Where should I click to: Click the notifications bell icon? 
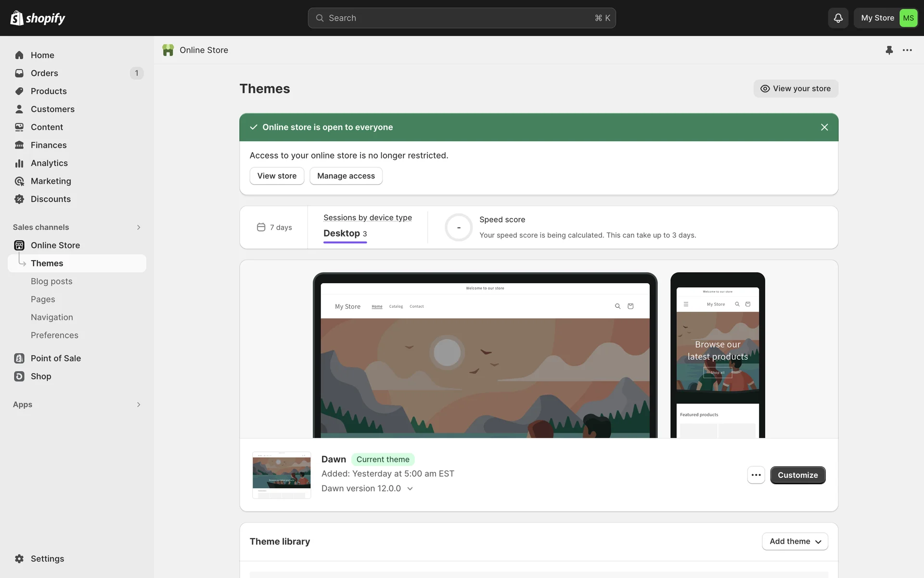coord(838,18)
